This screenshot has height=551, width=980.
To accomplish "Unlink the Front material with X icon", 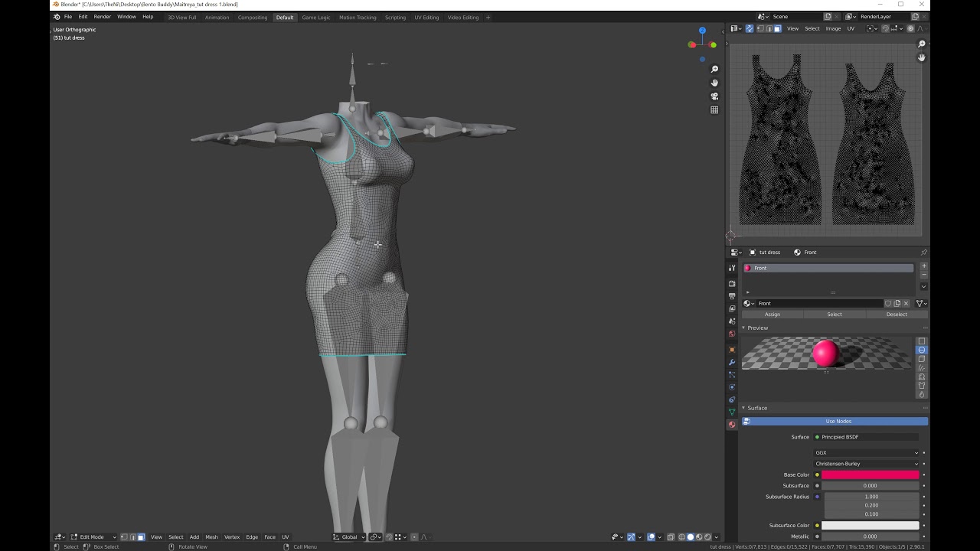I will click(906, 303).
